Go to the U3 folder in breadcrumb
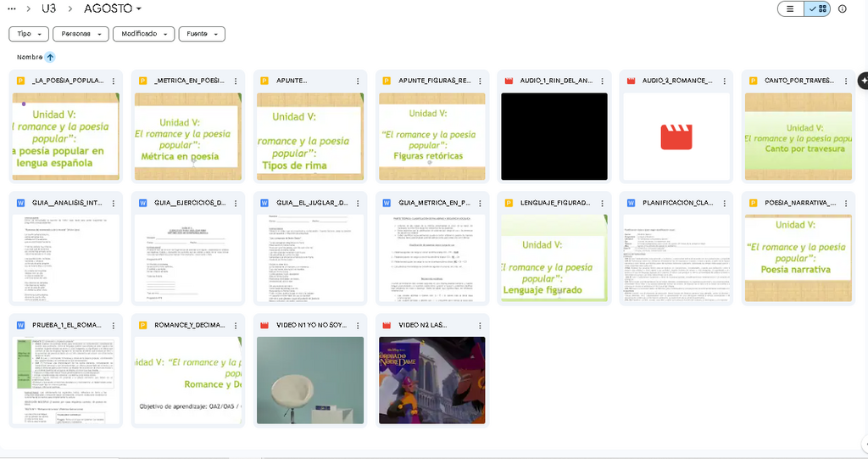The width and height of the screenshot is (868, 459). pos(48,8)
